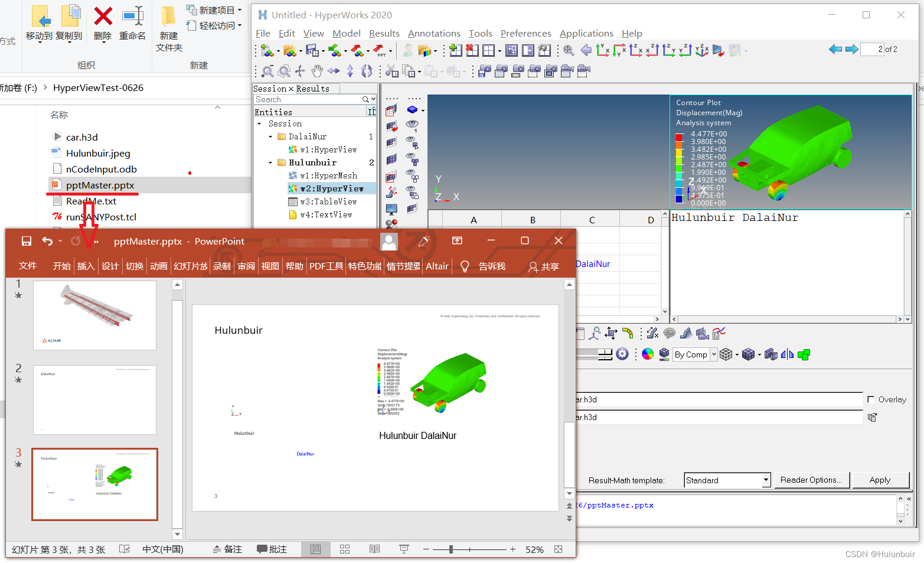
Task: Click the Save Session icon in HyperWorks
Action: [312, 51]
